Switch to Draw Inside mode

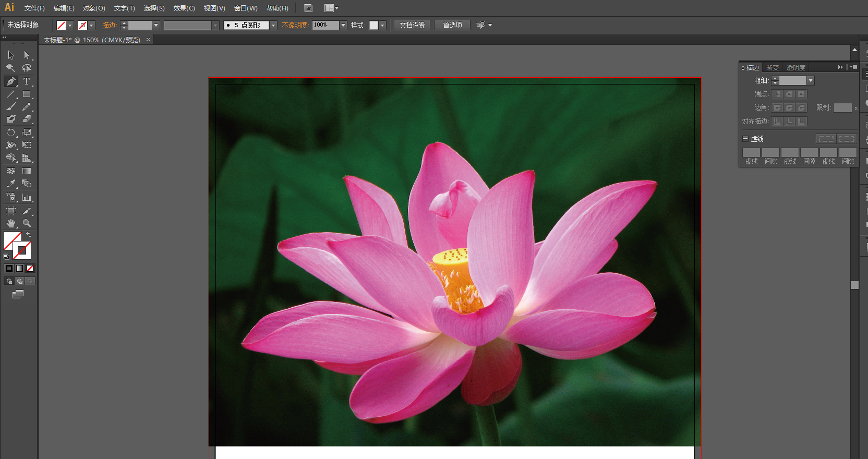click(x=30, y=281)
